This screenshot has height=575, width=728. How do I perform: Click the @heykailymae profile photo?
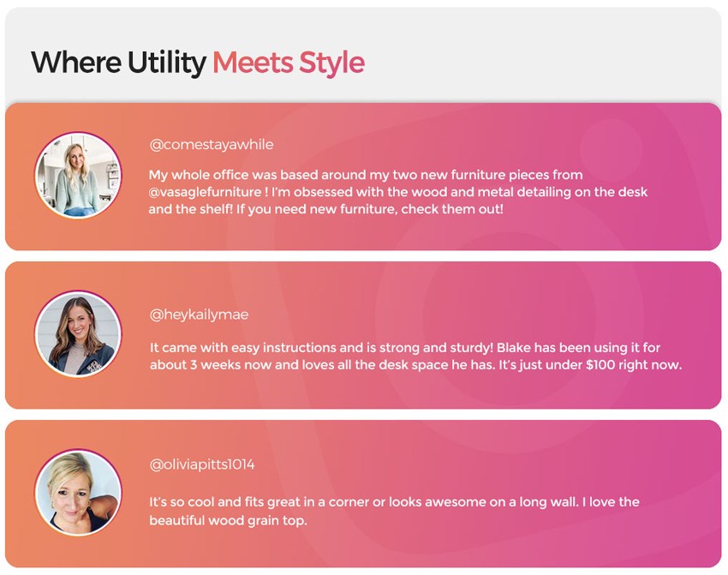point(78,334)
